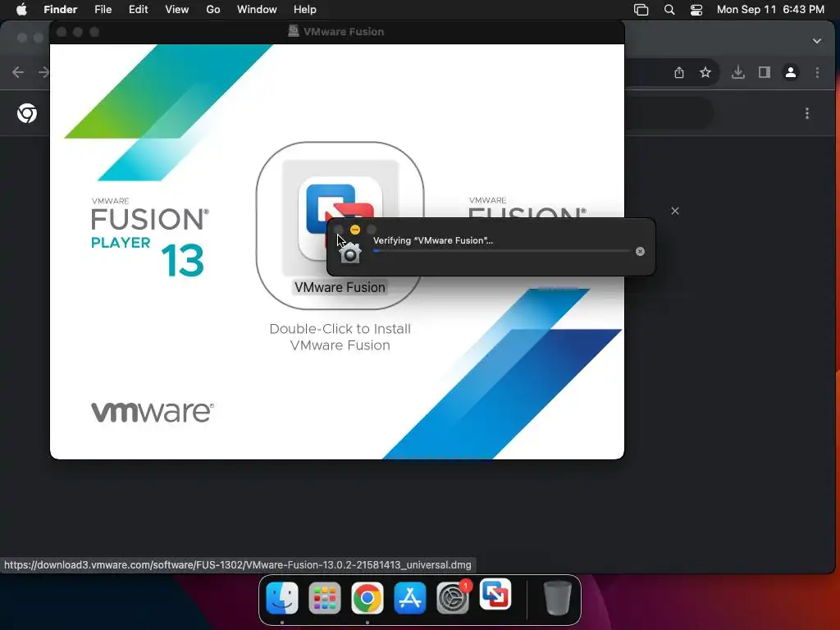Open the View menu
Image resolution: width=840 pixels, height=630 pixels.
click(177, 10)
